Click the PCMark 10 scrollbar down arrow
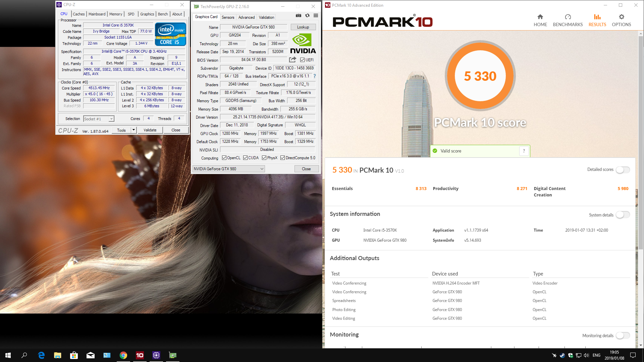The height and width of the screenshot is (362, 644). (x=641, y=345)
